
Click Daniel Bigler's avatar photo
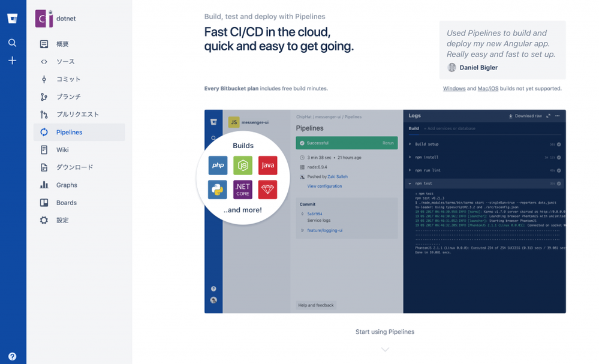click(452, 68)
